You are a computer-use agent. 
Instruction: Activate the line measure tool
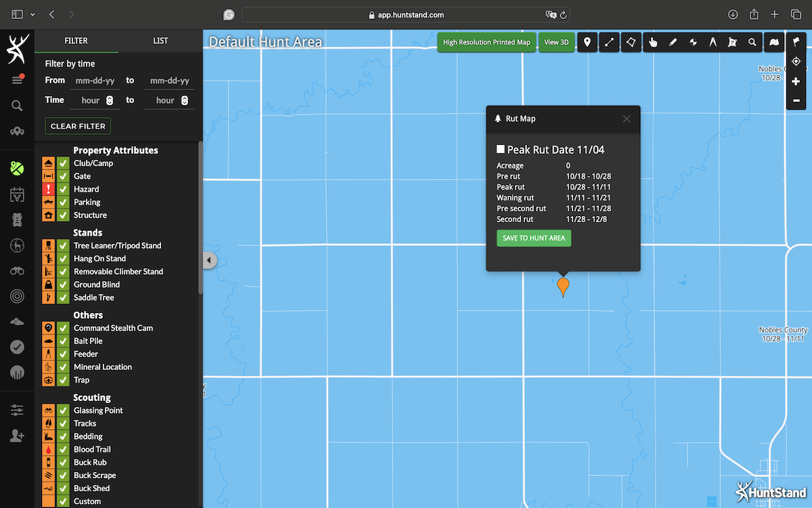tap(609, 42)
